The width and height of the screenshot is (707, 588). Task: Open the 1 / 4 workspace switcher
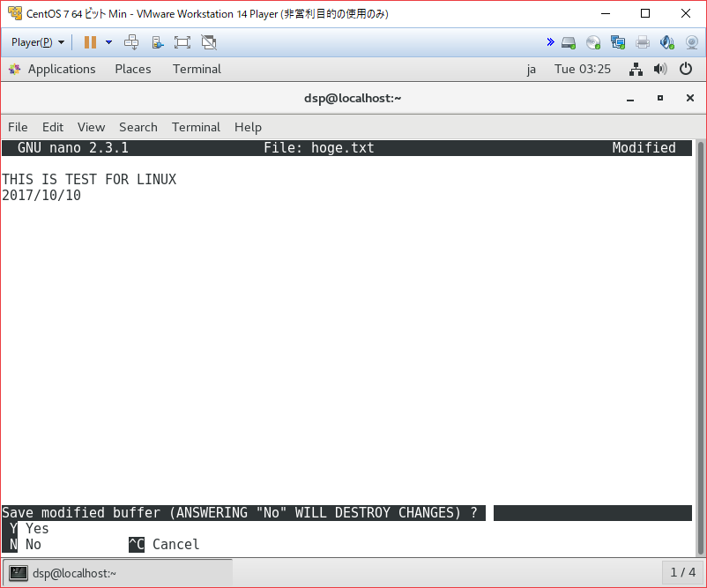(x=682, y=573)
